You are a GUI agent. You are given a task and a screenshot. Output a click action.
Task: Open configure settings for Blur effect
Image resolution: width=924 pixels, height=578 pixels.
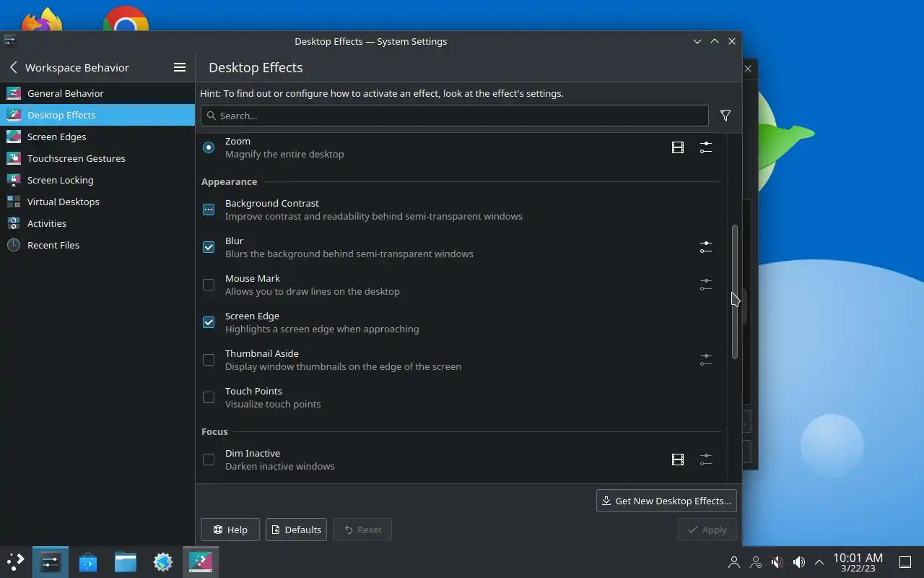pos(706,247)
